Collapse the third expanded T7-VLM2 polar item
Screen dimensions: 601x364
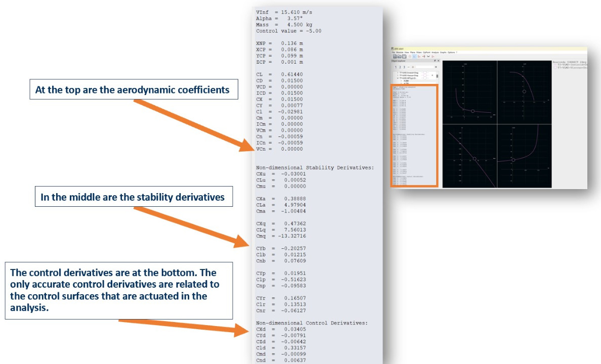[397, 78]
